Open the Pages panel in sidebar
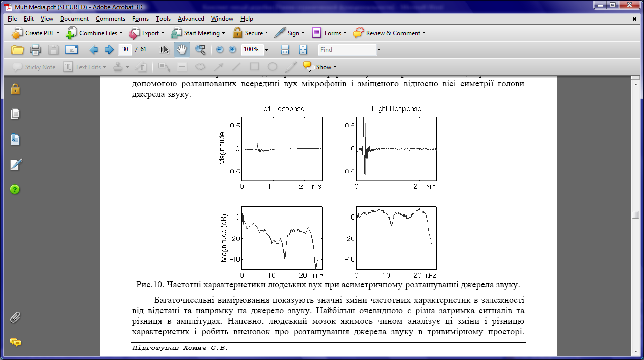 coord(15,114)
